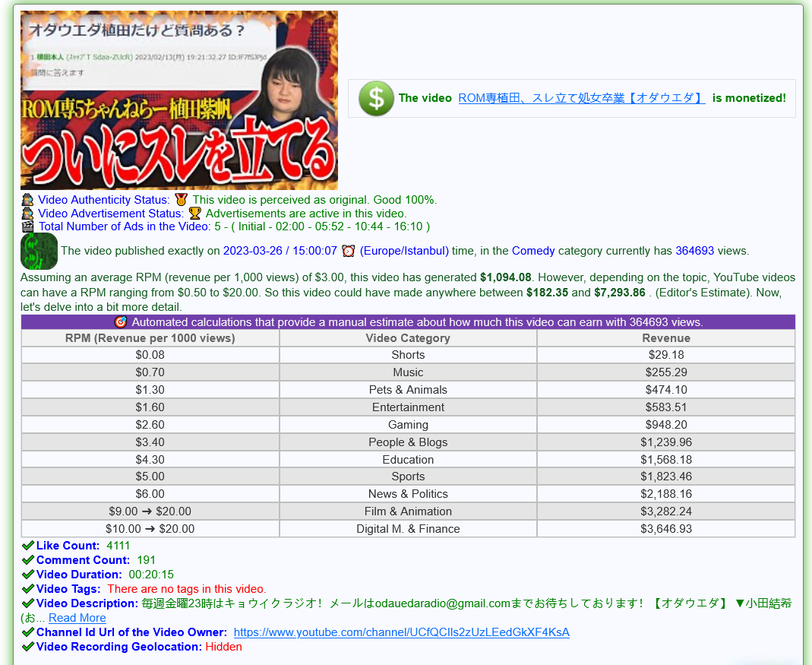812x665 pixels.
Task: Select the $1,239.96 revenue cell
Action: click(666, 442)
